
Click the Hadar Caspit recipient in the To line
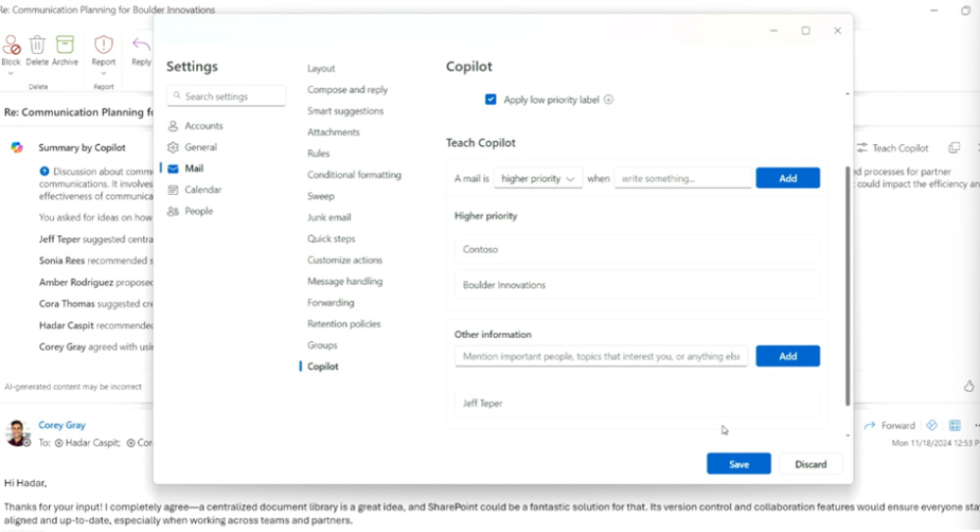pos(87,443)
